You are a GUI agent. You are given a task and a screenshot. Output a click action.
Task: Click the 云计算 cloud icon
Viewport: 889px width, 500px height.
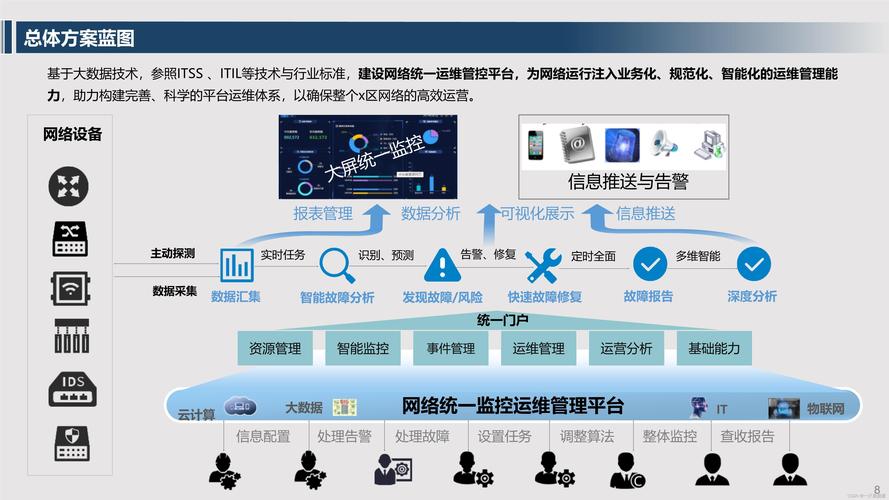240,406
